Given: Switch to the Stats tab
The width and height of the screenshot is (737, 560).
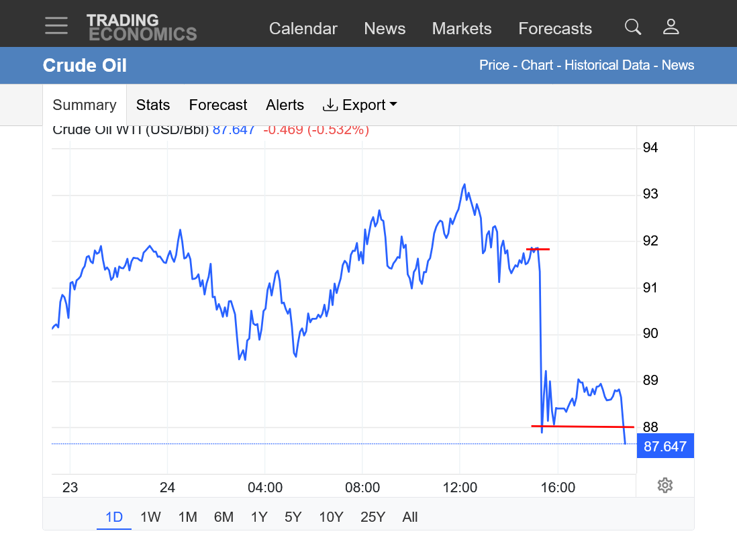Looking at the screenshot, I should click(153, 105).
